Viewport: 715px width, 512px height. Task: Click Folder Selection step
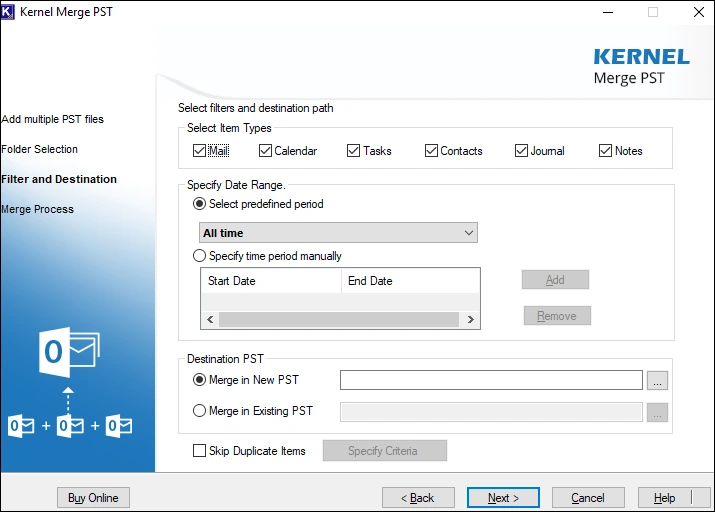(x=40, y=149)
